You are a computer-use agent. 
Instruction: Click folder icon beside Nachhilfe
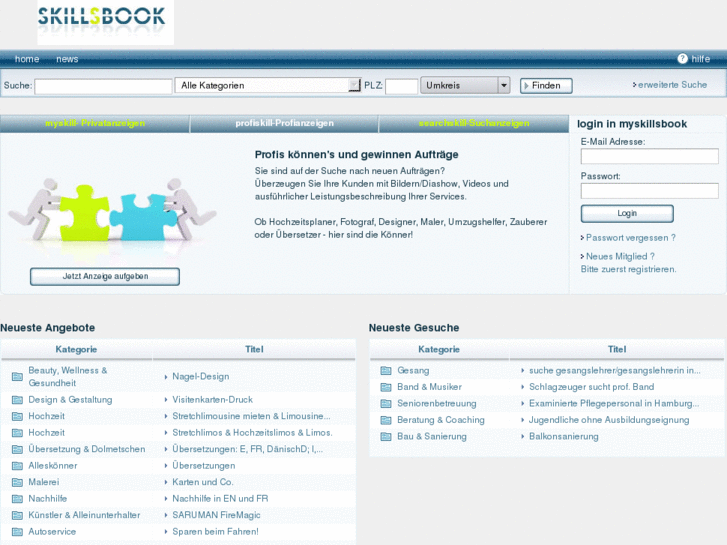[17, 499]
